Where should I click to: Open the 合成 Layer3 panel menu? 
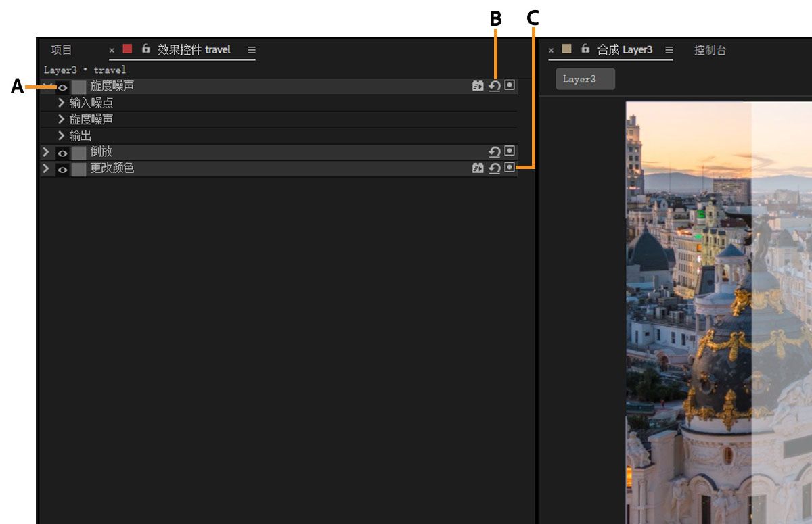click(669, 50)
